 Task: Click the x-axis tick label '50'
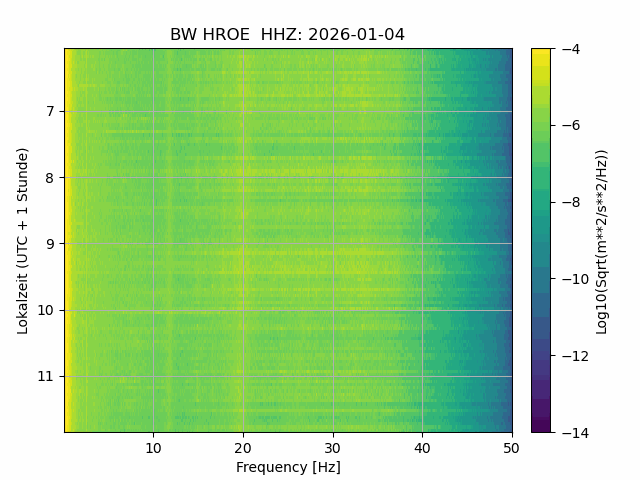tap(512, 448)
